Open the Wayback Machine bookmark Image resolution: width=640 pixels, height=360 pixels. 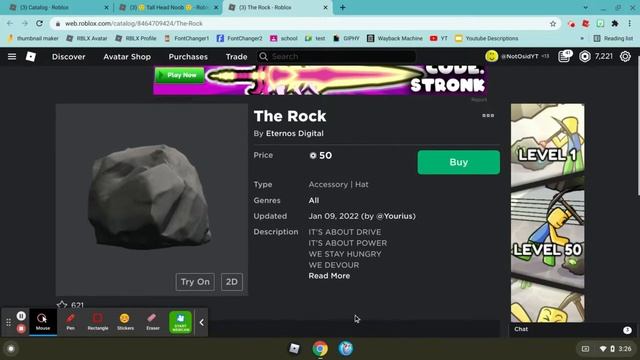tap(395, 38)
